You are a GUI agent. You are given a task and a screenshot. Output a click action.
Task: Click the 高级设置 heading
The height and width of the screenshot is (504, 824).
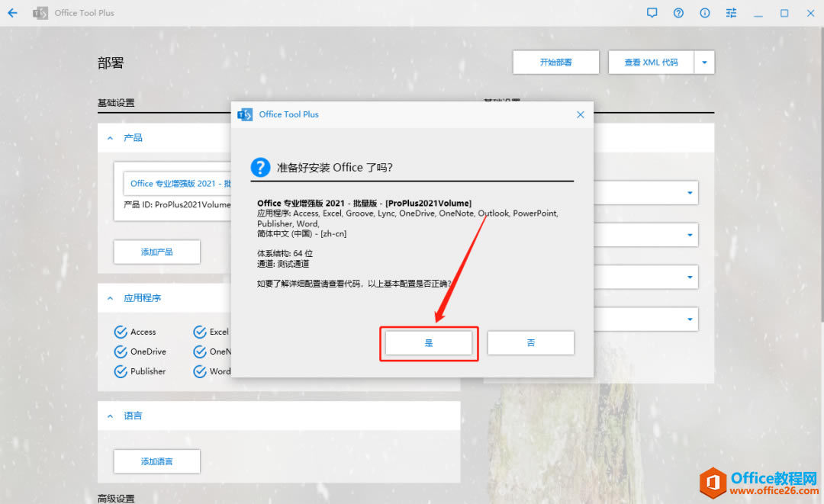116,498
